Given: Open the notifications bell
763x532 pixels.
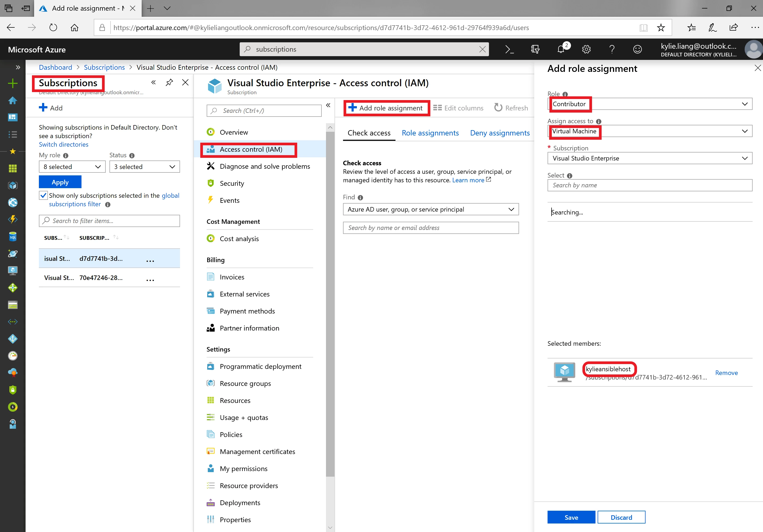Looking at the screenshot, I should pyautogui.click(x=561, y=50).
